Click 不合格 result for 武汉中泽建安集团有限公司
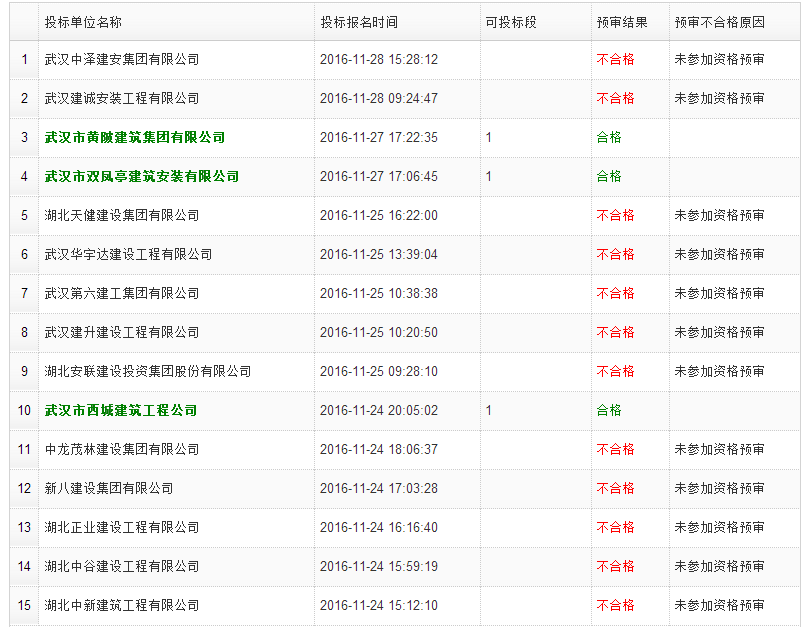 [x=615, y=59]
